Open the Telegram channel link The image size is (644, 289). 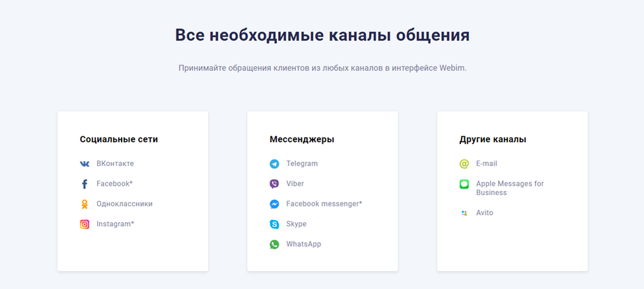tap(302, 163)
